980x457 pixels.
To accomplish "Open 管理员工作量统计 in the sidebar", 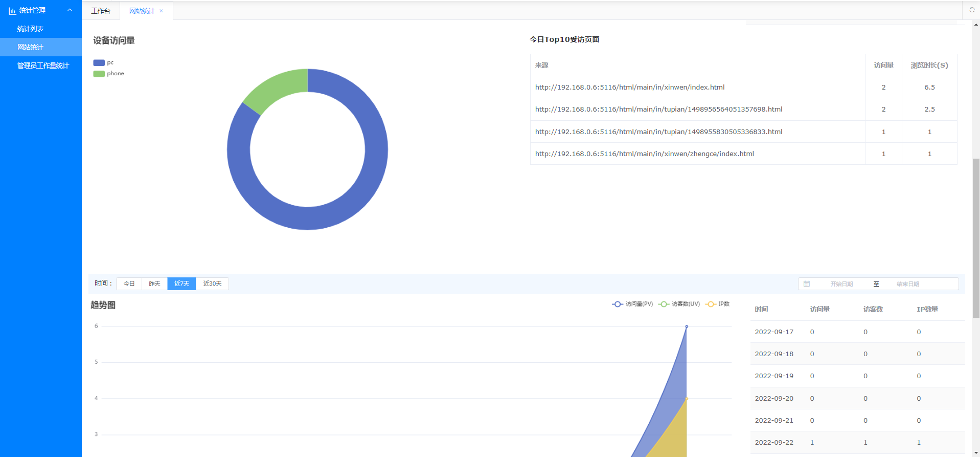I will point(43,66).
